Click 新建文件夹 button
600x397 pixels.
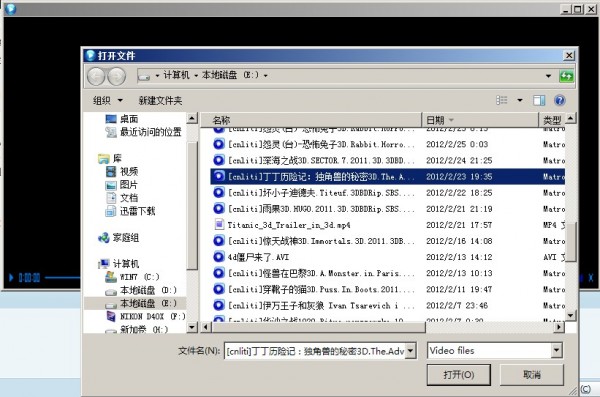160,101
